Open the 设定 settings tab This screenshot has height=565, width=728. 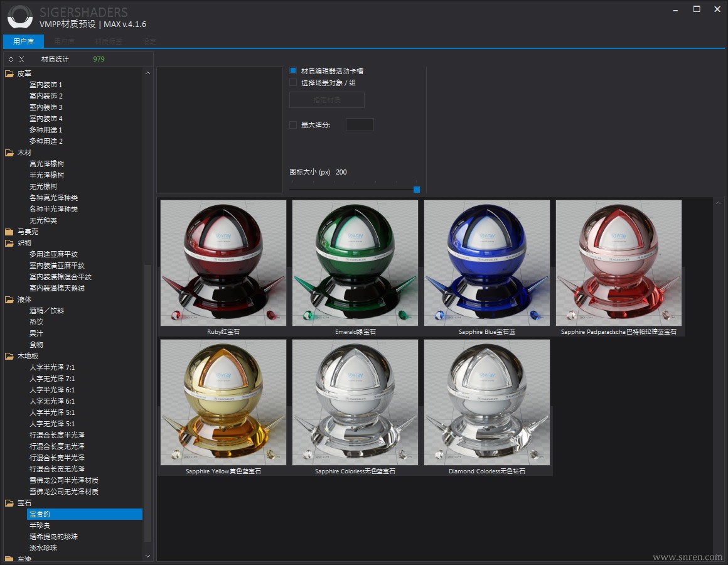tap(149, 41)
